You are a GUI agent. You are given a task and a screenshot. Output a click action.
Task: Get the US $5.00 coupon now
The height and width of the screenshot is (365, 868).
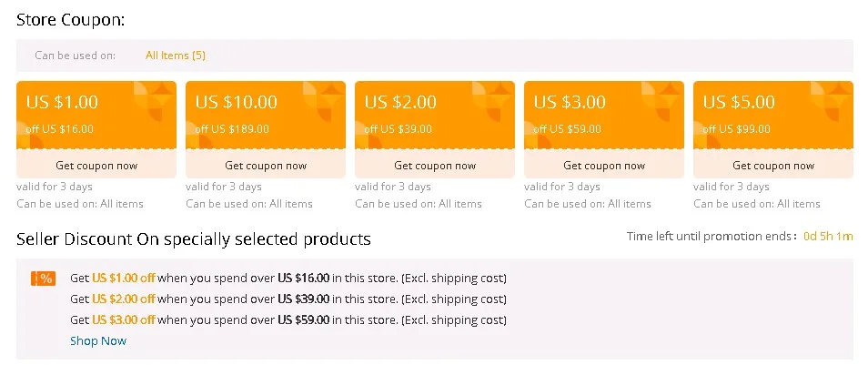pos(773,166)
